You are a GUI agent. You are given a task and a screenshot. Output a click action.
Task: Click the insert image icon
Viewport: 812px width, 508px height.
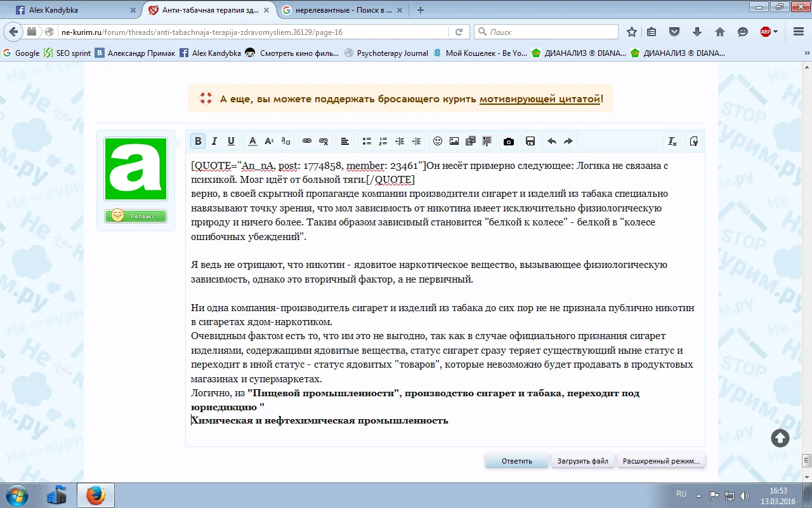(454, 141)
